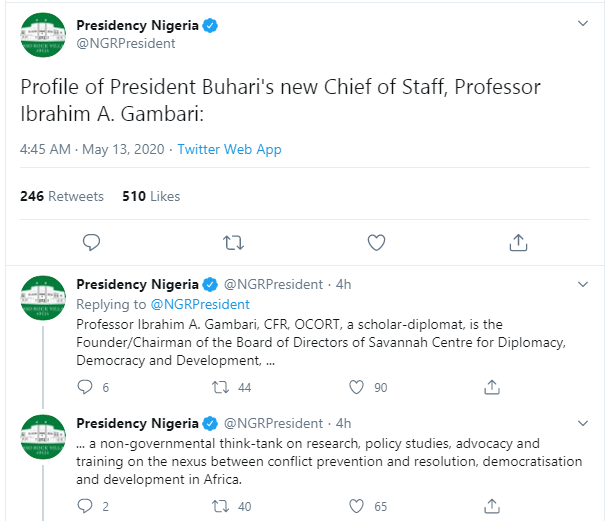The image size is (606, 521).
Task: Expand options chevron on think-tank reply
Action: pos(583,423)
